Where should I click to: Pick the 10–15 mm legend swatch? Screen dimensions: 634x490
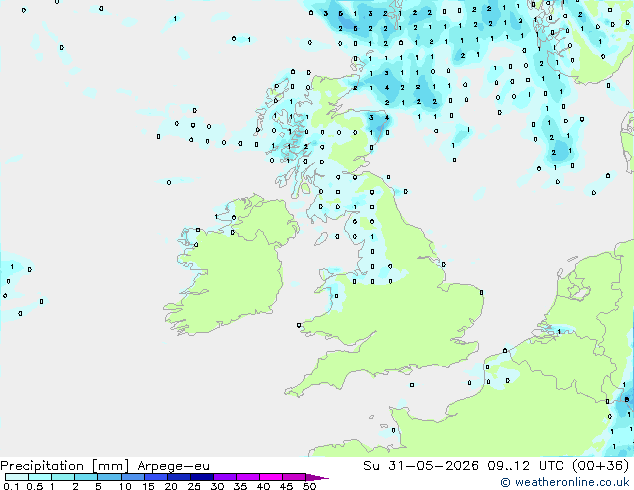132,477
